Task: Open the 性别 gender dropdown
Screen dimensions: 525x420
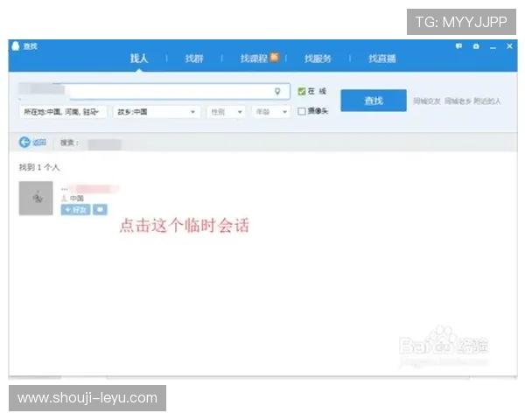Action: tap(226, 112)
